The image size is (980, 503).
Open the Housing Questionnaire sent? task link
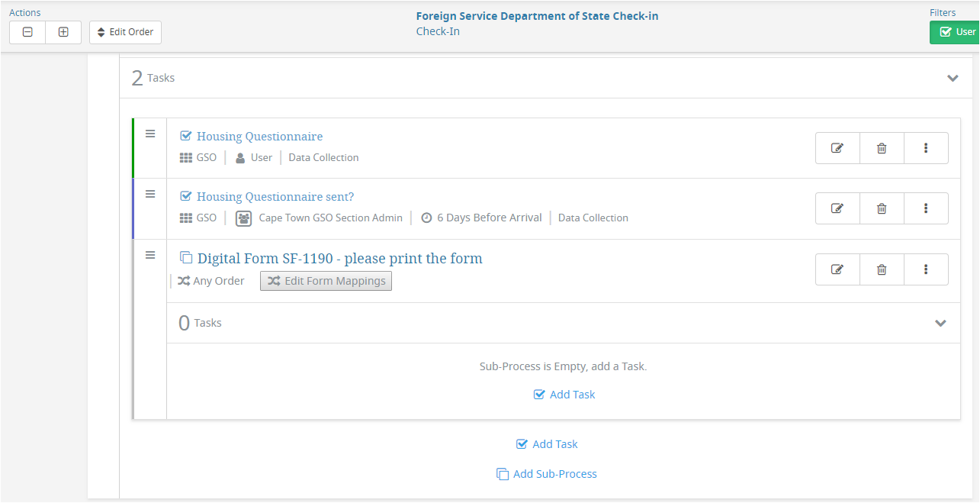(275, 197)
